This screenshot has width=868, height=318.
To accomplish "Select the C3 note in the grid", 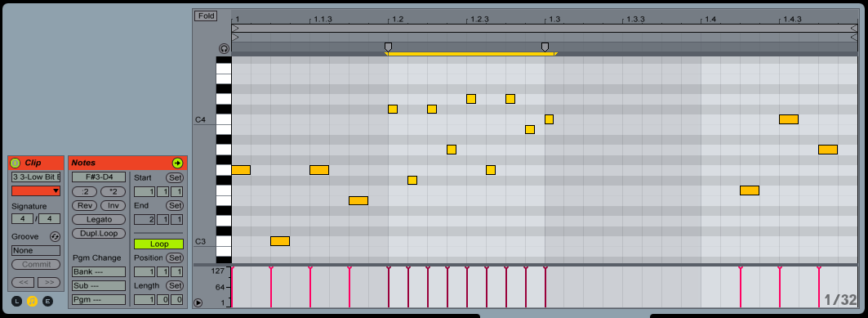I will tap(280, 241).
